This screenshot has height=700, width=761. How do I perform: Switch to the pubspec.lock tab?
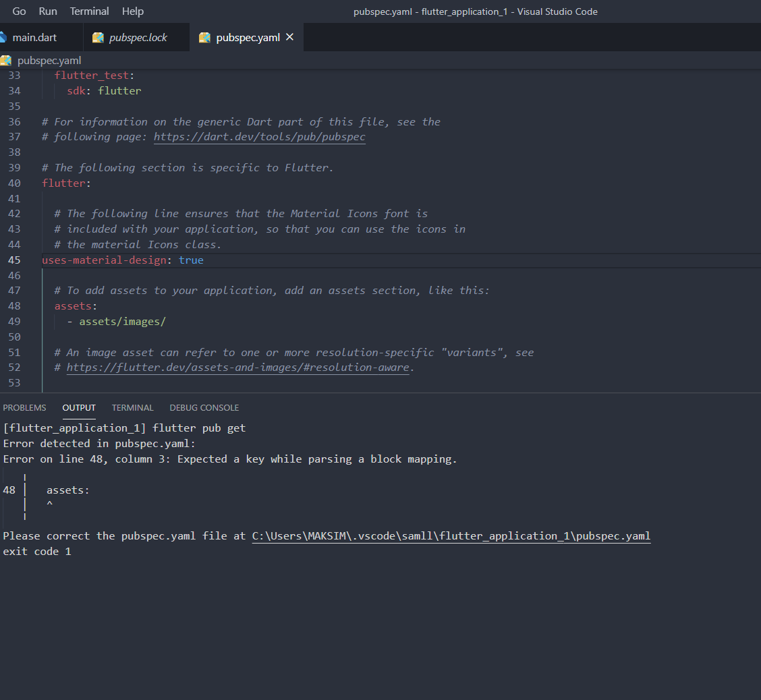tap(138, 37)
